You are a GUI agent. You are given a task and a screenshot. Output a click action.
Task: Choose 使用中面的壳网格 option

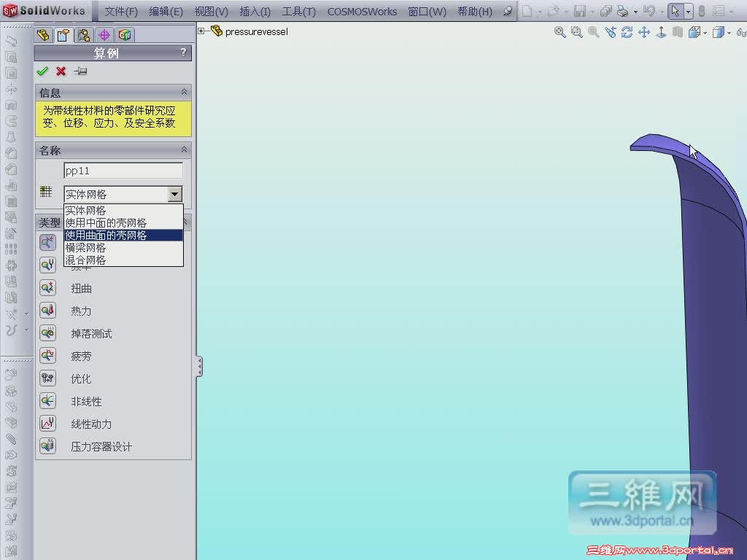[x=123, y=223]
